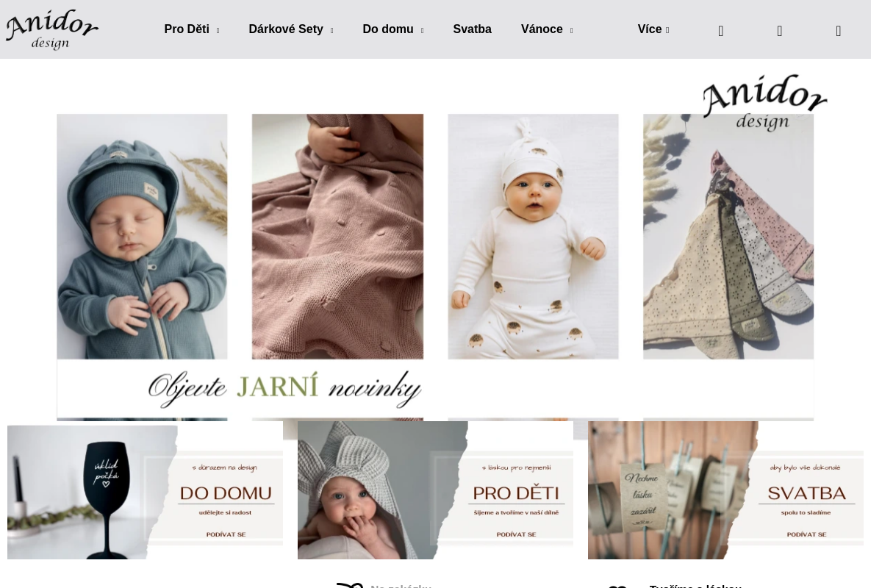Click PODÍVAT SE under Pro Děti
Screen dimensions: 882x588
[x=516, y=534]
